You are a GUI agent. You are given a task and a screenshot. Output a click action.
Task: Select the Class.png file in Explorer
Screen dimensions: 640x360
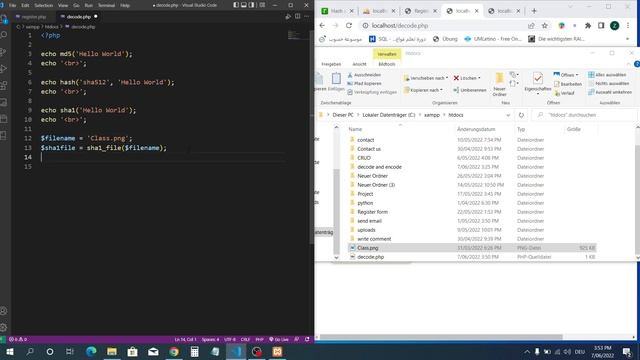[472, 248]
